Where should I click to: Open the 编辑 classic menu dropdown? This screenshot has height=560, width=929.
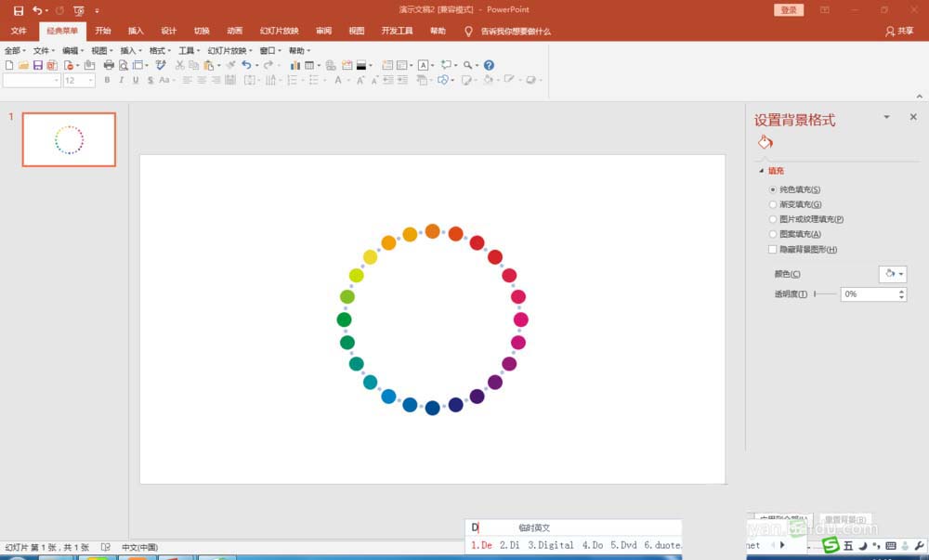(x=72, y=50)
